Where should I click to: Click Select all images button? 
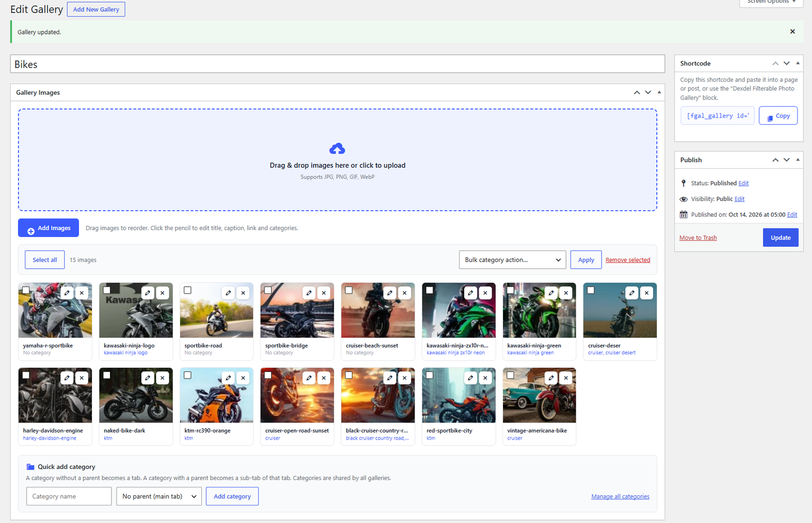click(x=45, y=260)
